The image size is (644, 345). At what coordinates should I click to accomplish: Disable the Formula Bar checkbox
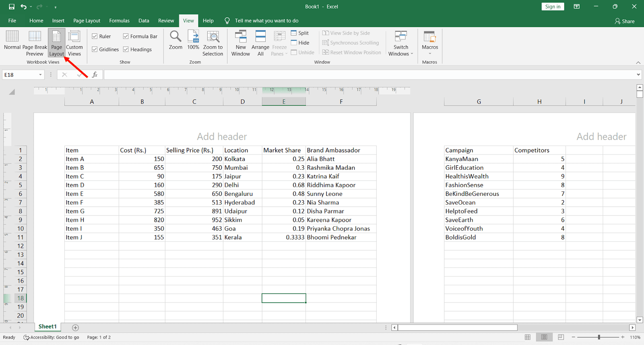point(126,36)
